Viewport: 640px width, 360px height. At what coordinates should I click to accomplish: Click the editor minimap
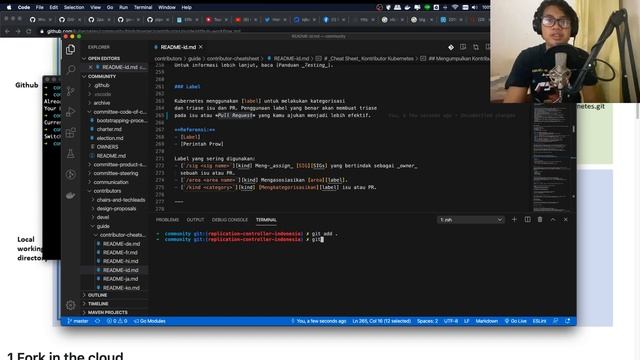coord(552,157)
